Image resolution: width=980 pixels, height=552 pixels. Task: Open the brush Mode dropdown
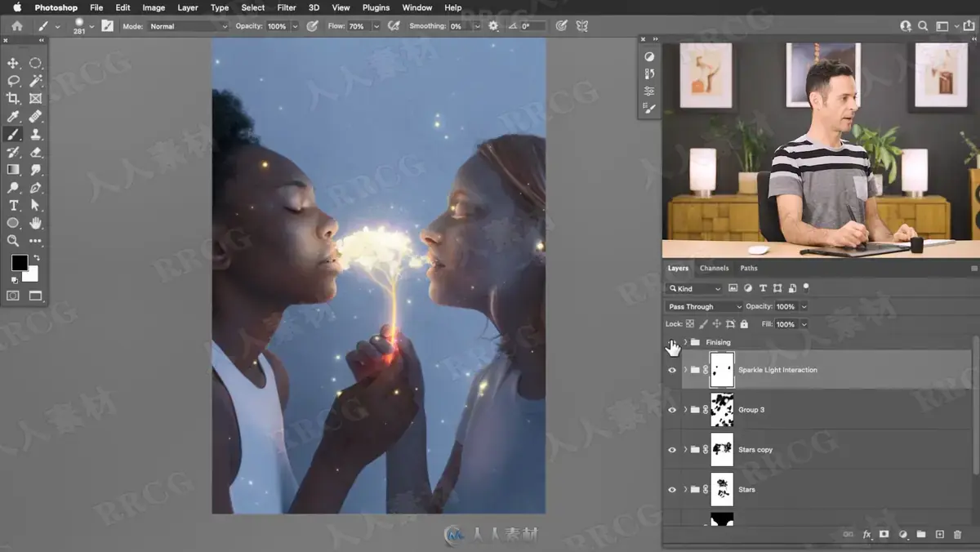tap(188, 26)
